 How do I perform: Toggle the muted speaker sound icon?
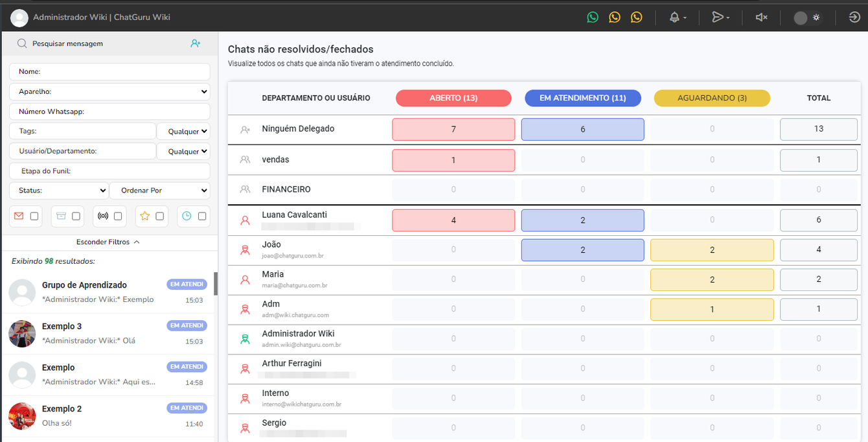point(762,17)
